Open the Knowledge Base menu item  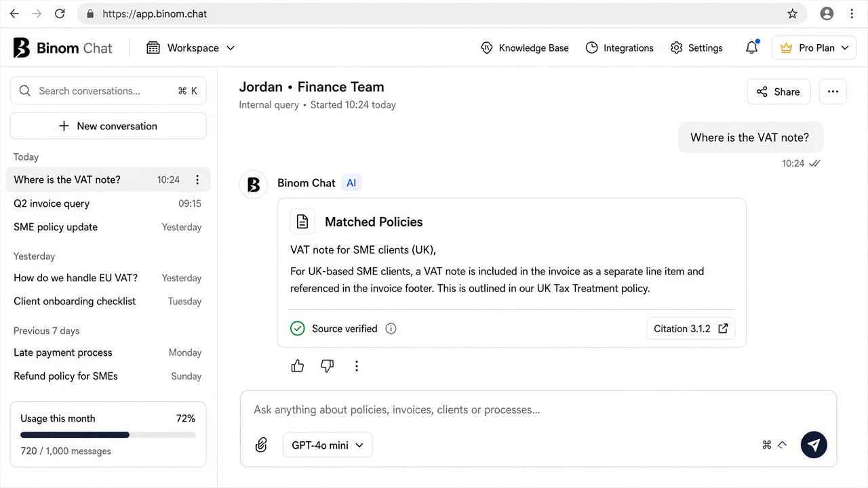524,48
